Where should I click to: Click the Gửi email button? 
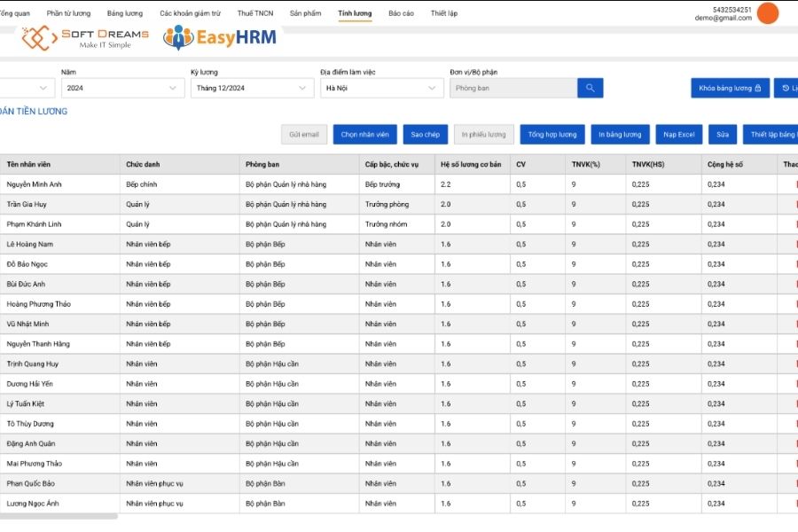pyautogui.click(x=304, y=135)
